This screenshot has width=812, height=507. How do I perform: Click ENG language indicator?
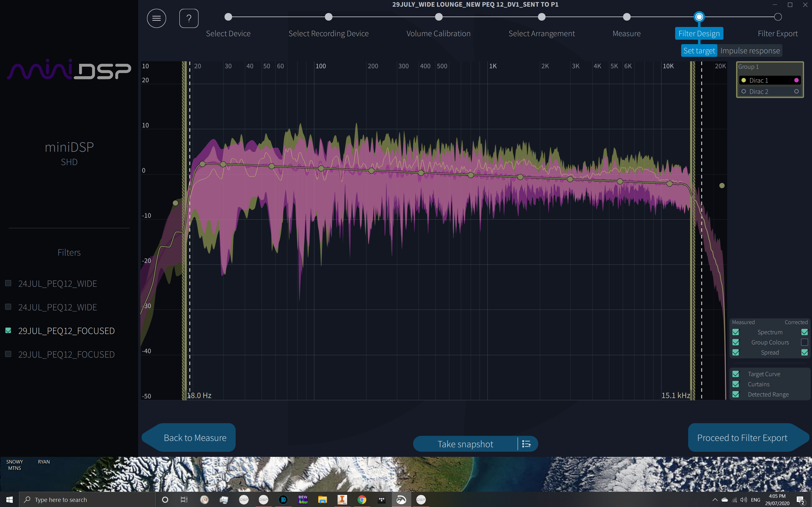(756, 500)
